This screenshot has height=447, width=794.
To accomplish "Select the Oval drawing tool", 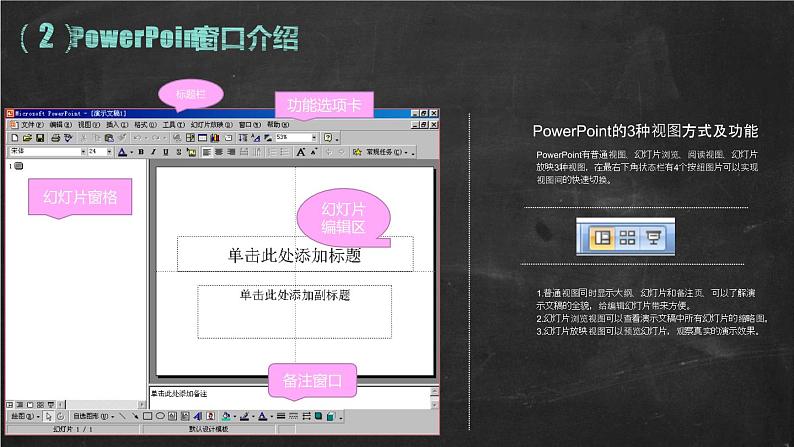I will click(160, 416).
